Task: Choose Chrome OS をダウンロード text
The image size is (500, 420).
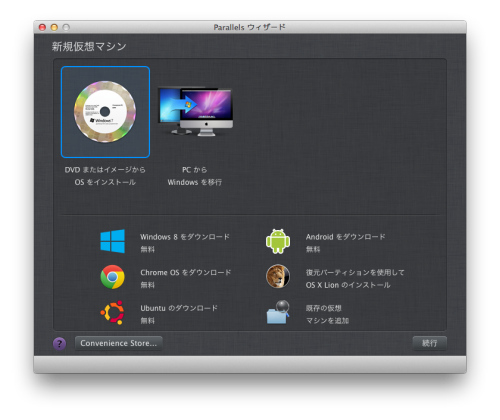Action: coord(186,273)
